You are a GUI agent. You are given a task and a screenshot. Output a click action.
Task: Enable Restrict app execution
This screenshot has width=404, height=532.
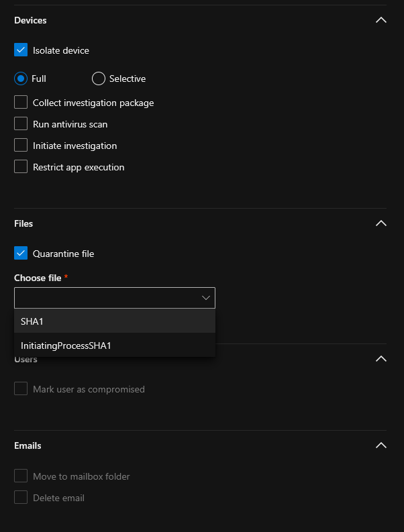[21, 167]
